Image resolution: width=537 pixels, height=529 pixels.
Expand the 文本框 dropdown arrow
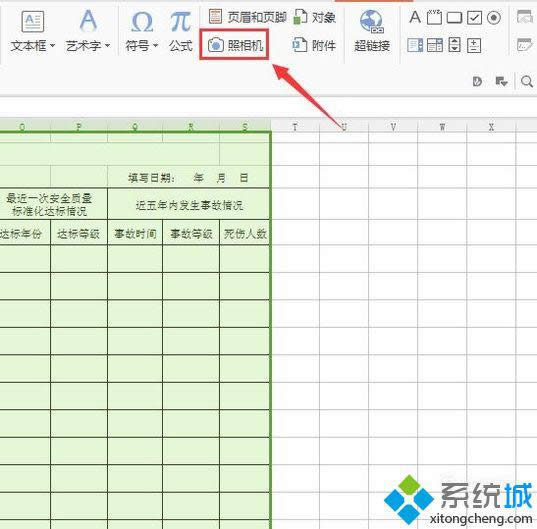point(52,45)
